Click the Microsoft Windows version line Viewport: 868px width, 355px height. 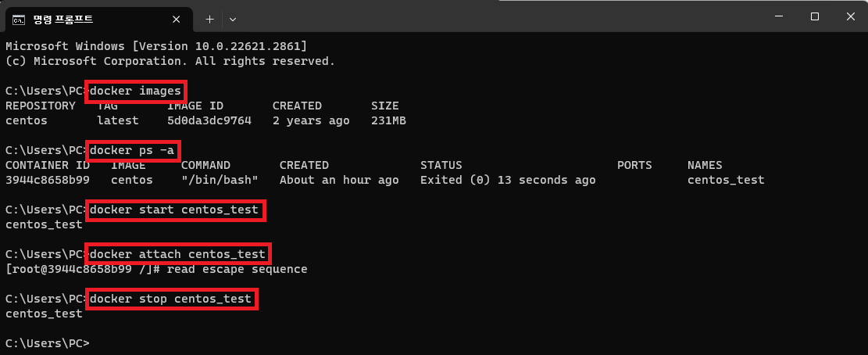(x=156, y=46)
